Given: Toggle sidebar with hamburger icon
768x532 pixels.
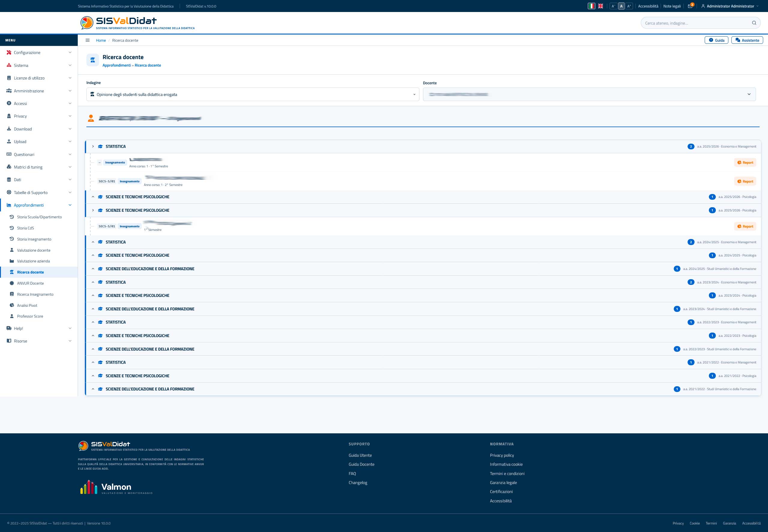Looking at the screenshot, I should [x=87, y=40].
